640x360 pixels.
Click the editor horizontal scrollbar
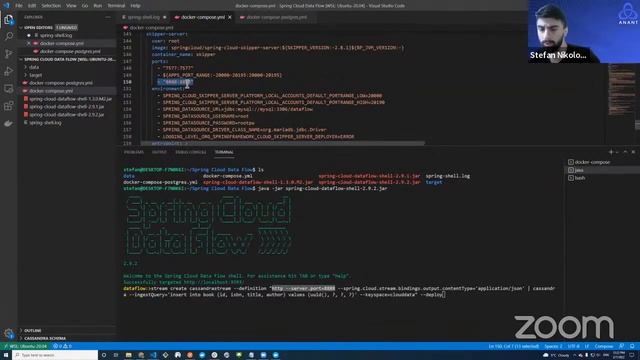point(282,143)
